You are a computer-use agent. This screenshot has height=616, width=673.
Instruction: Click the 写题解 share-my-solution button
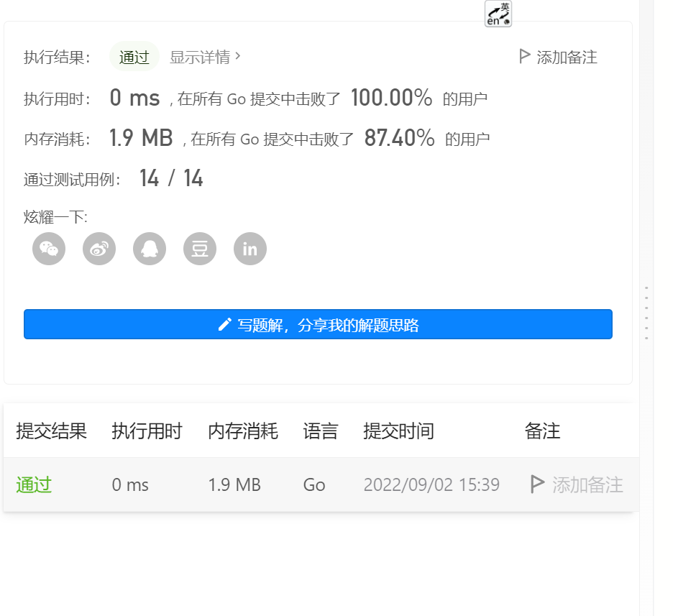pyautogui.click(x=319, y=324)
